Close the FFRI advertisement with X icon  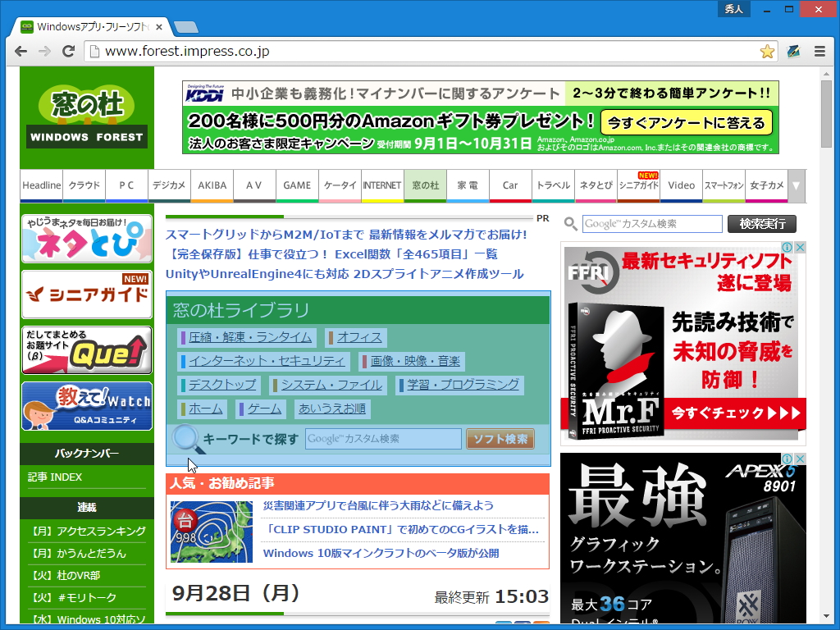(800, 247)
